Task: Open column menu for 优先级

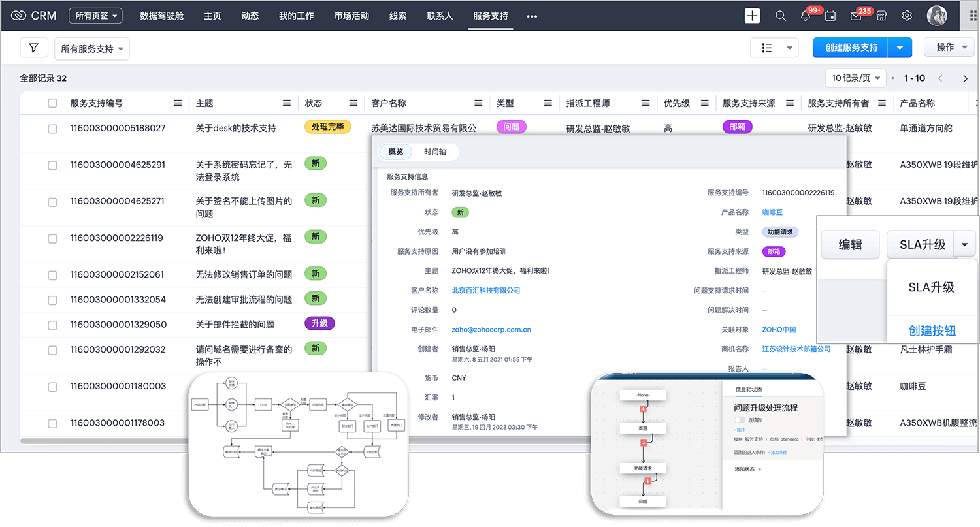Action: pyautogui.click(x=704, y=103)
